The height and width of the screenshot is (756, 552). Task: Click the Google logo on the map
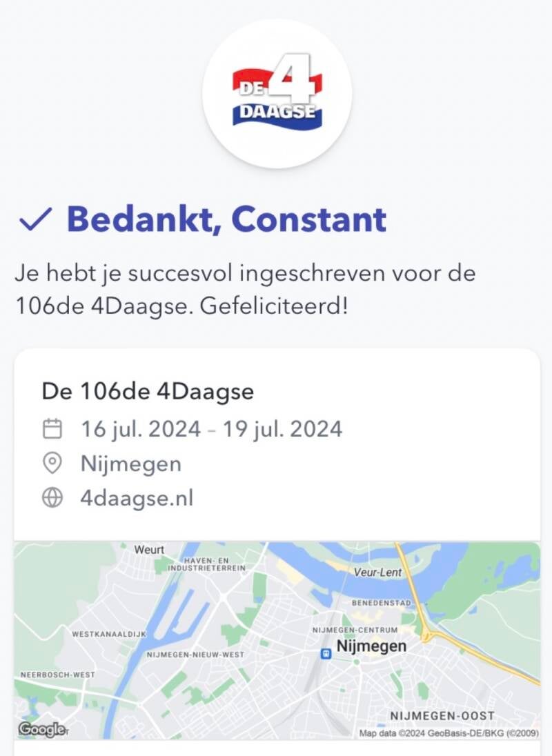tap(41, 729)
